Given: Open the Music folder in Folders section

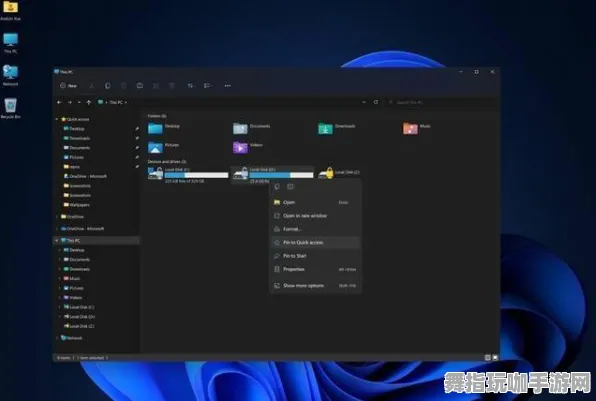Looking at the screenshot, I should pyautogui.click(x=417, y=128).
